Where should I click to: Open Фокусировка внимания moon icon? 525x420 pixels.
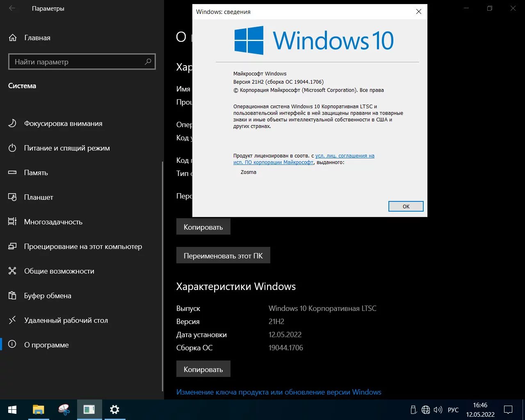[x=12, y=123]
